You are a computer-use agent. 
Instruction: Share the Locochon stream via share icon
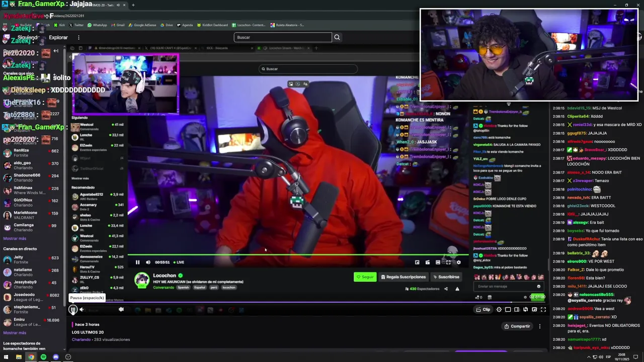446,289
